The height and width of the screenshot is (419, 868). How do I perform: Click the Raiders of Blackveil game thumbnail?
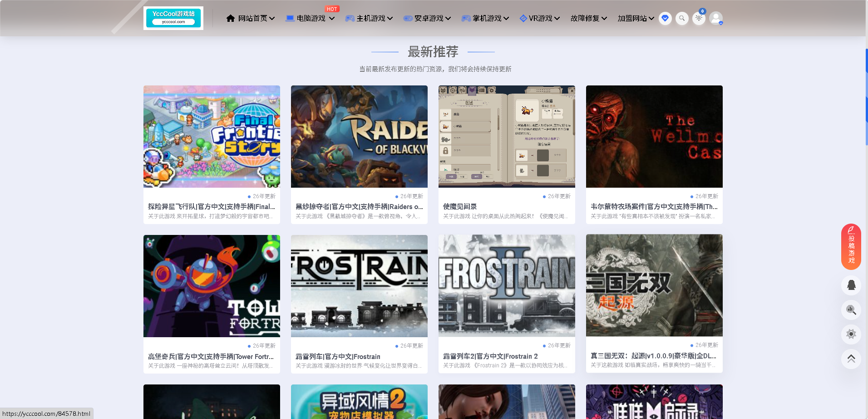359,136
